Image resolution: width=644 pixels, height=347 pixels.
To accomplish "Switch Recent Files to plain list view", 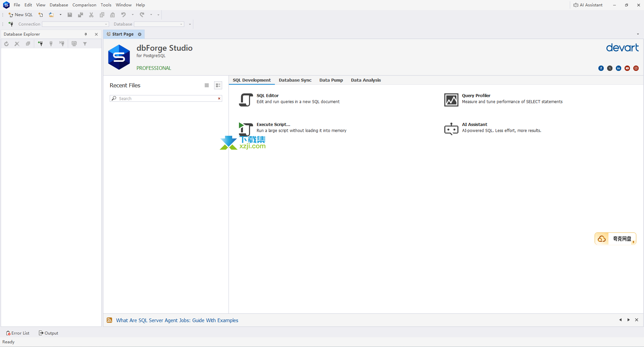I will pyautogui.click(x=207, y=85).
